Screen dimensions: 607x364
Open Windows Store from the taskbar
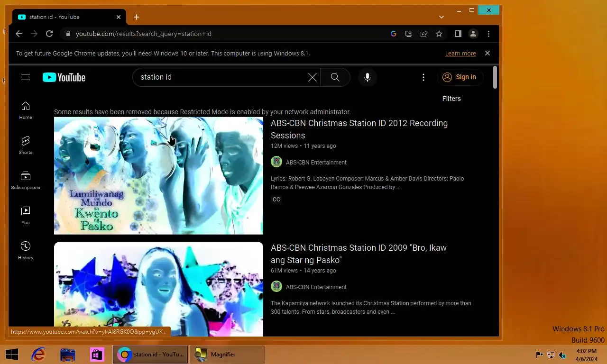(x=97, y=354)
